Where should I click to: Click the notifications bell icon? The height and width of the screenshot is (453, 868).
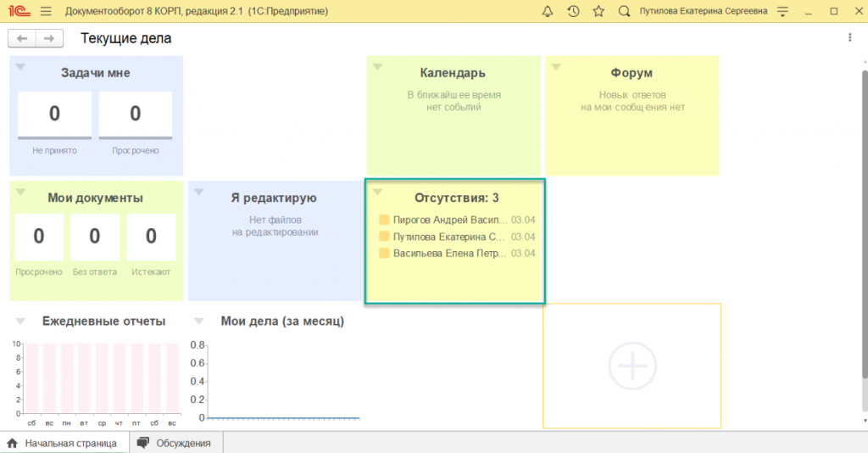[547, 11]
